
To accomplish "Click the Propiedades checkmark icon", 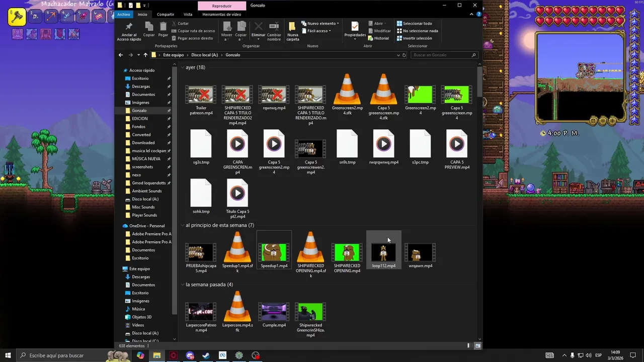I will [355, 27].
